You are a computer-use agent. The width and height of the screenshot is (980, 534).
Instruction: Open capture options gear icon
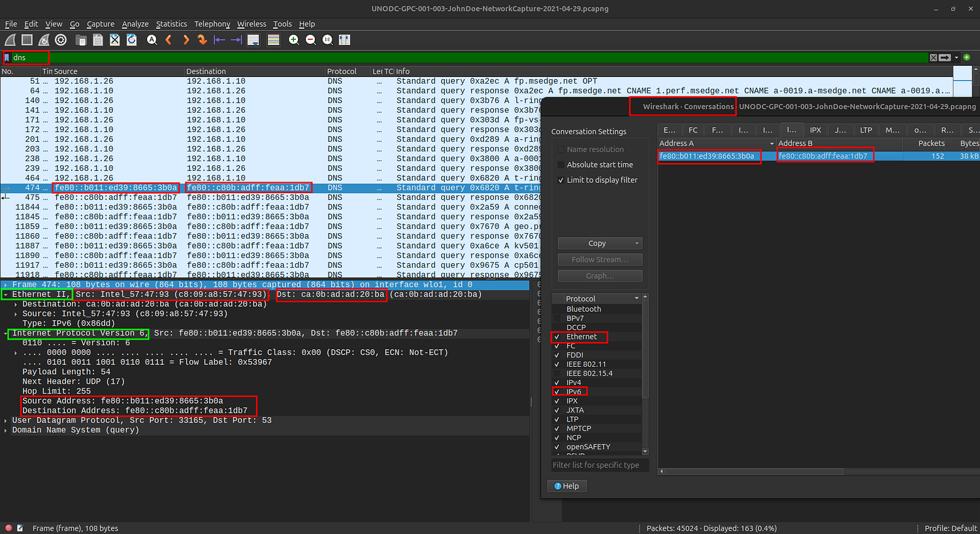tap(61, 40)
